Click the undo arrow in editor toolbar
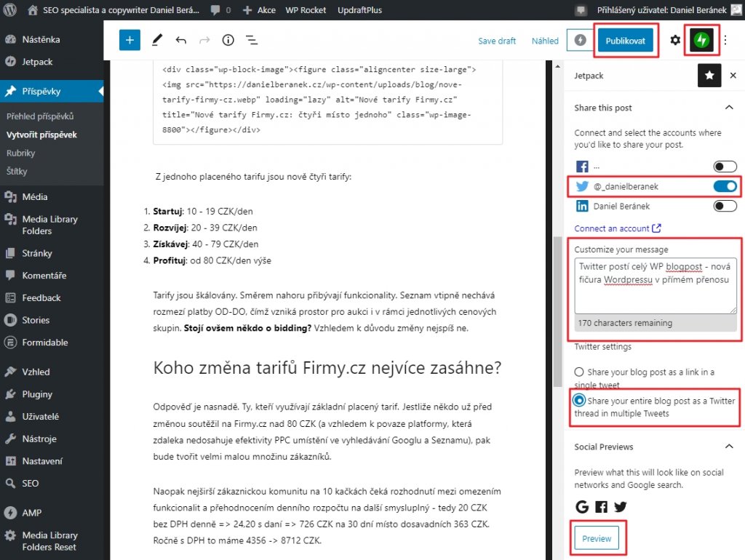This screenshot has height=560, width=745. (x=180, y=40)
